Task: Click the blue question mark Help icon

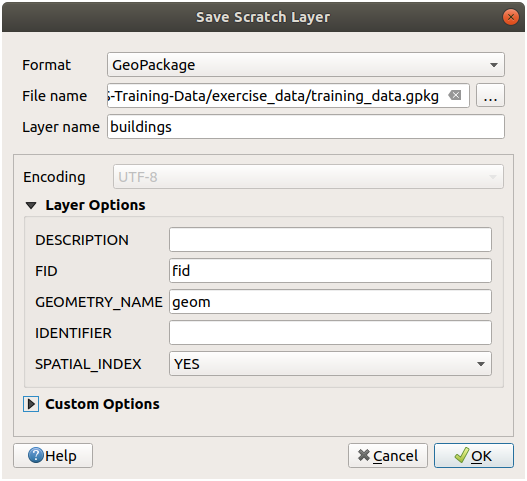Action: pos(36,455)
